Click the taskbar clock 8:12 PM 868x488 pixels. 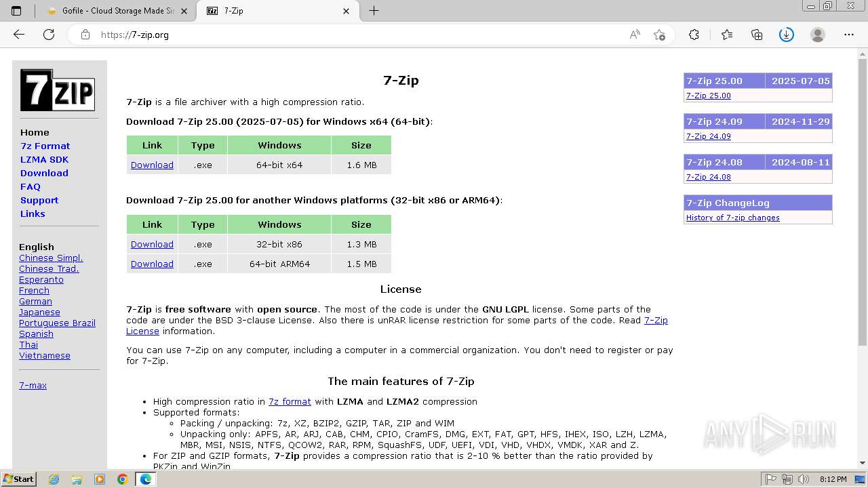click(833, 479)
